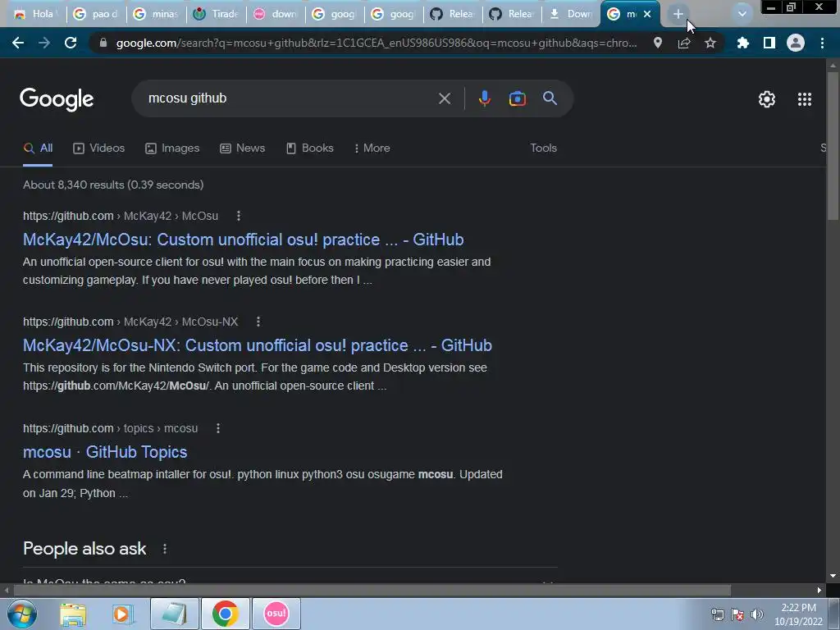Bookmark this page with the star icon
This screenshot has height=630, width=840.
710,43
